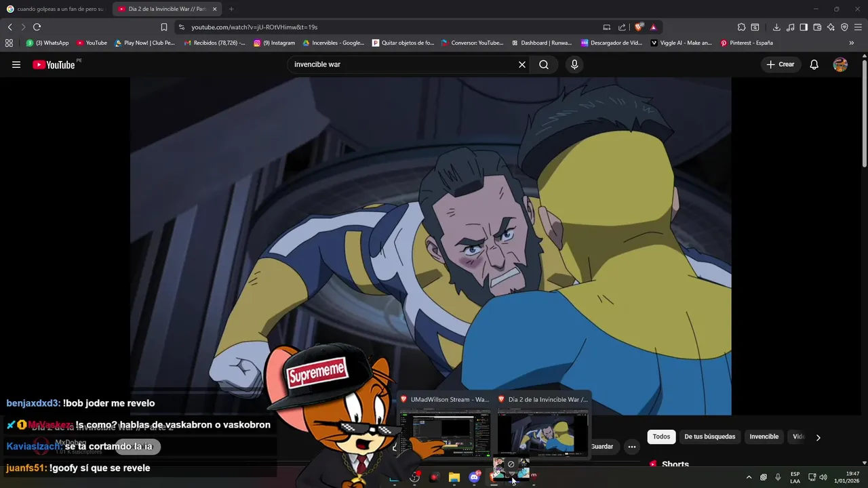Image resolution: width=868 pixels, height=488 pixels.
Task: Open Brave Shields lion icon
Action: [x=639, y=27]
